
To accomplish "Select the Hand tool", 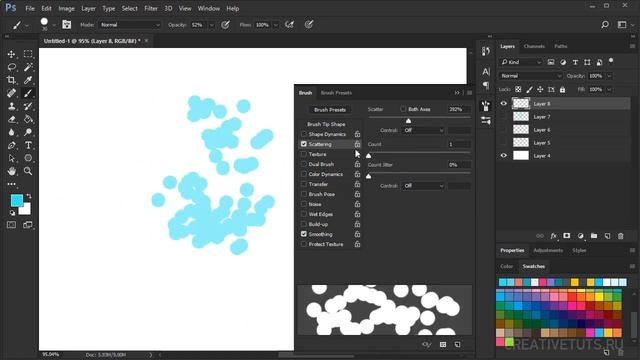I will pos(11,171).
